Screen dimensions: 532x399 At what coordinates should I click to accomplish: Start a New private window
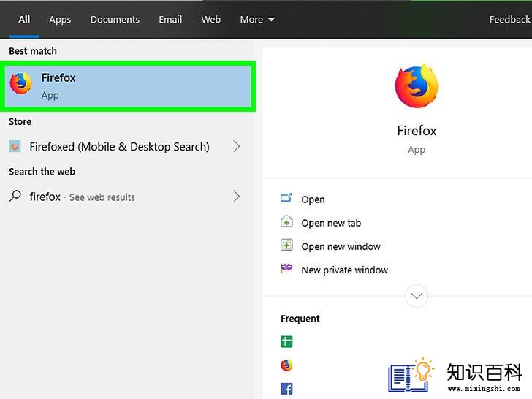[x=345, y=270]
